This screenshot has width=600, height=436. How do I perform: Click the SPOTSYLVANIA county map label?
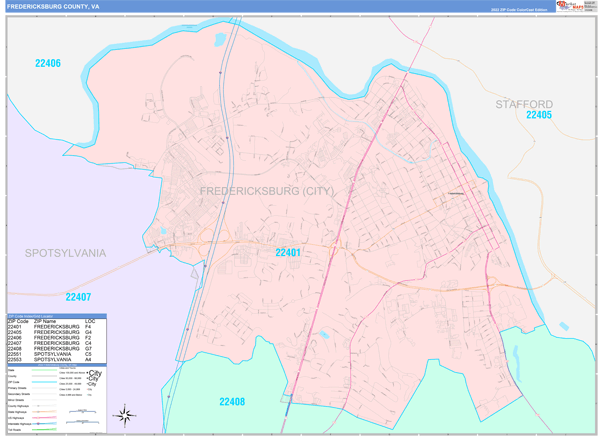[65, 254]
